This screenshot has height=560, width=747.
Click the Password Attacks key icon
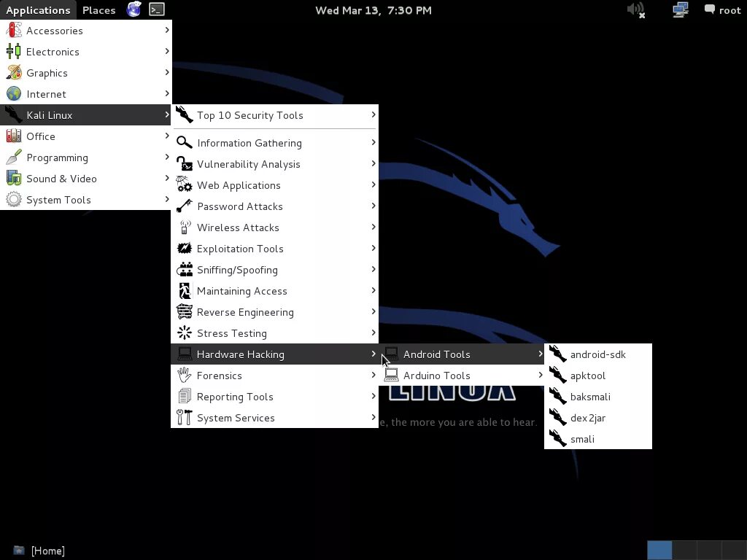click(x=185, y=206)
